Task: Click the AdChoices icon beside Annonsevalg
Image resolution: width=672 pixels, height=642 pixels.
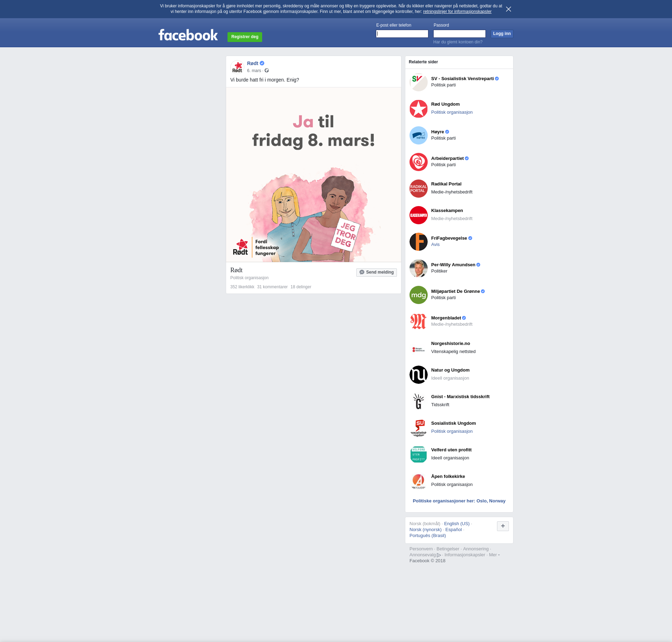Action: (x=439, y=555)
